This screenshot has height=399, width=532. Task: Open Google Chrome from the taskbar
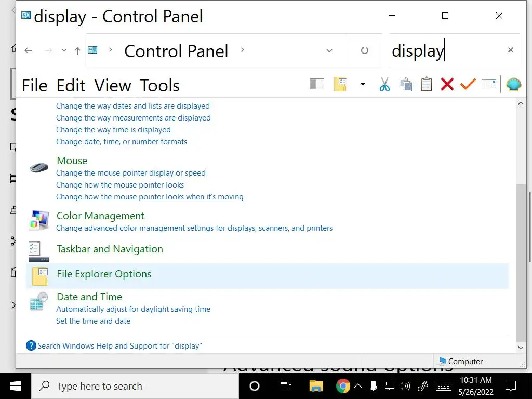(x=343, y=386)
